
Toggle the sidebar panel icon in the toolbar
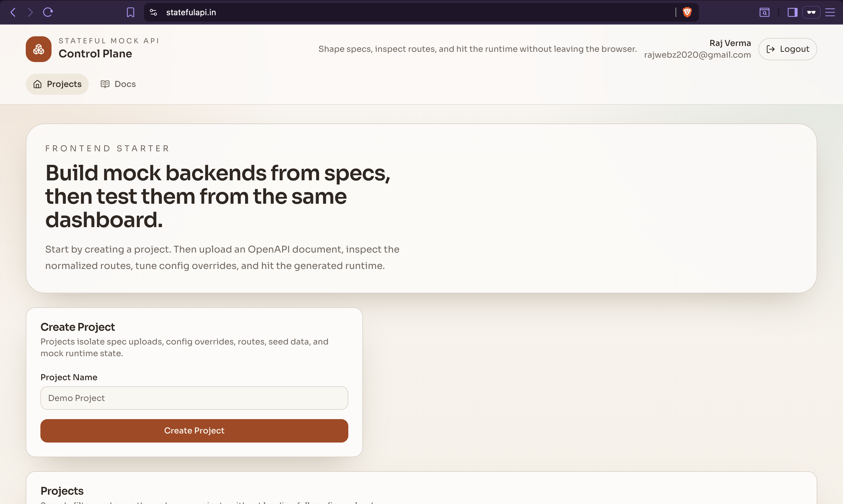pos(792,12)
